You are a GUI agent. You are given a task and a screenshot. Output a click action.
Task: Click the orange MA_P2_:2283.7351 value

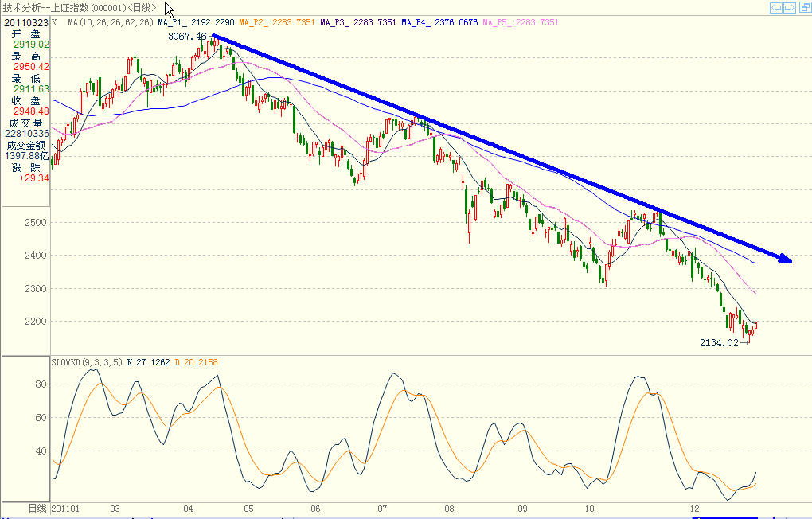pyautogui.click(x=277, y=23)
